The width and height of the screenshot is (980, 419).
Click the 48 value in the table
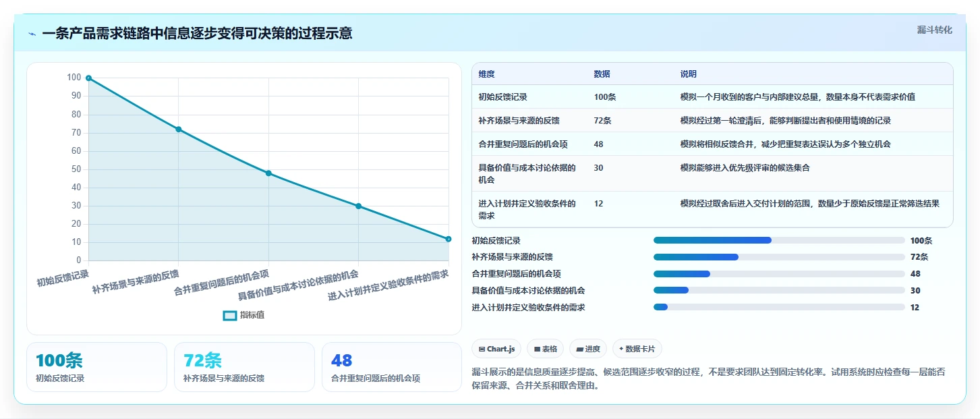tap(598, 144)
